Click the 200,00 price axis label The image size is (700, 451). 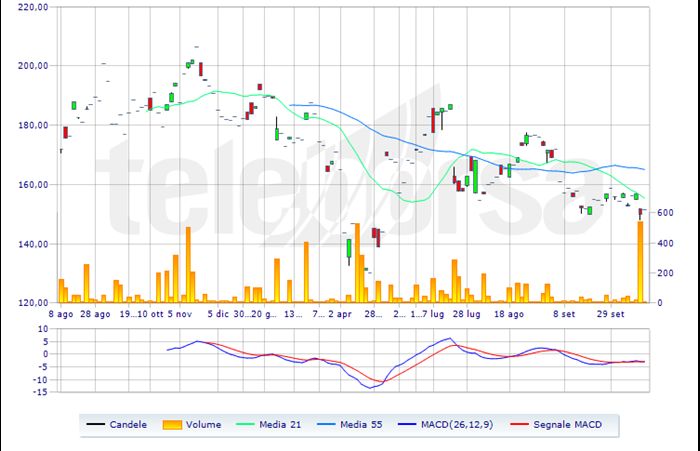tap(33, 66)
